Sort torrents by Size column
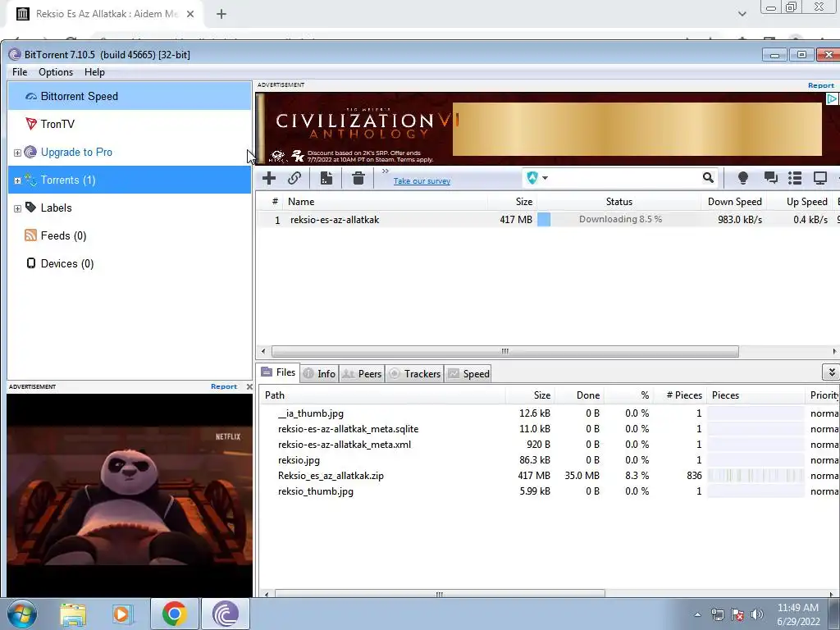This screenshot has width=840, height=630. (512, 202)
